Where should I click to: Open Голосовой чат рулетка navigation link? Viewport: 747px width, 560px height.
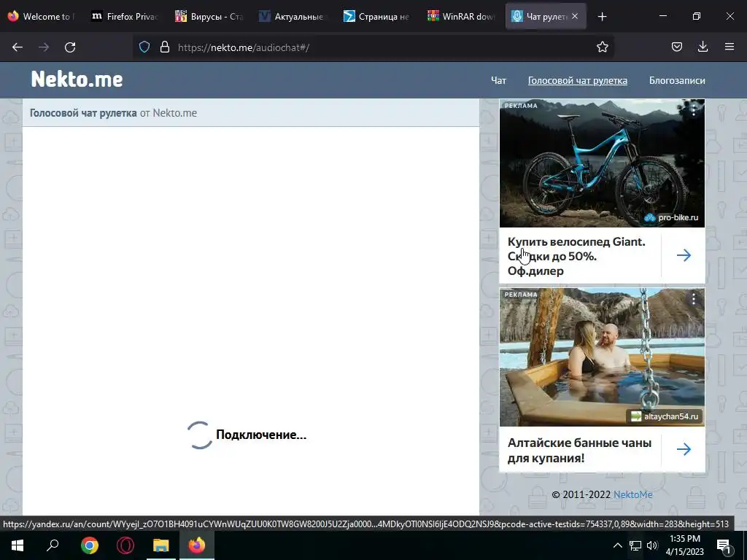pyautogui.click(x=578, y=80)
